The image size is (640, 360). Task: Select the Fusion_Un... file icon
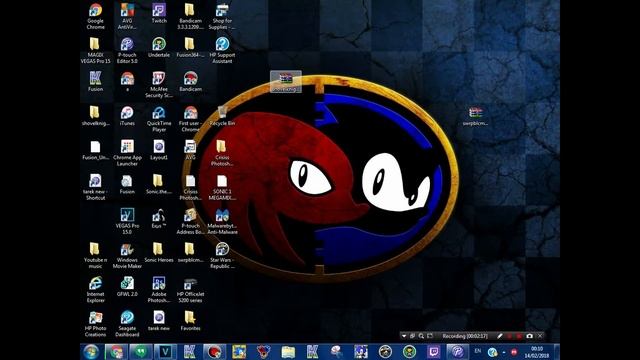tap(96, 150)
